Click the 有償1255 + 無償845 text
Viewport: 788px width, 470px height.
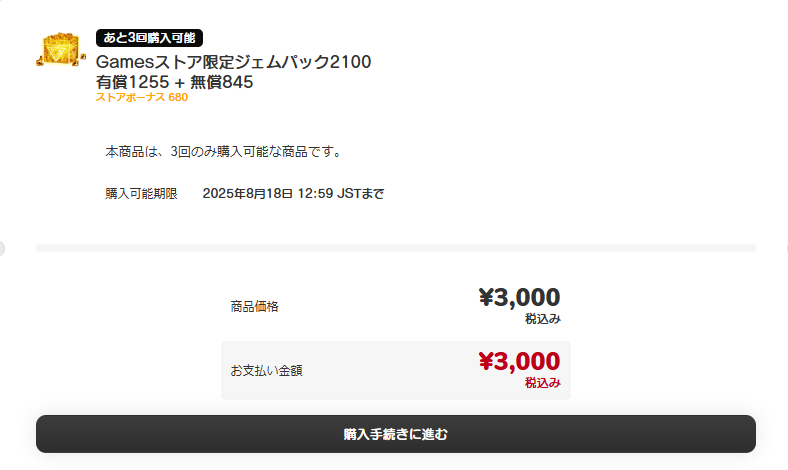click(x=174, y=82)
